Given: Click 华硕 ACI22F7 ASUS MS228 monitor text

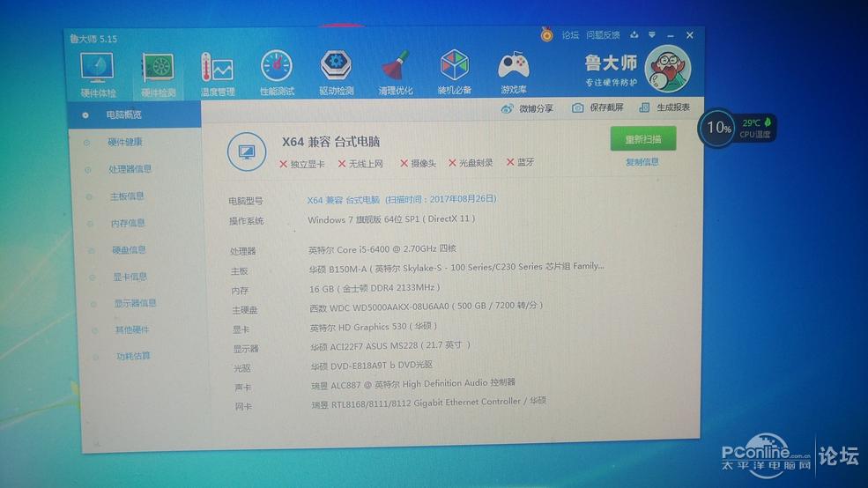Looking at the screenshot, I should point(390,346).
